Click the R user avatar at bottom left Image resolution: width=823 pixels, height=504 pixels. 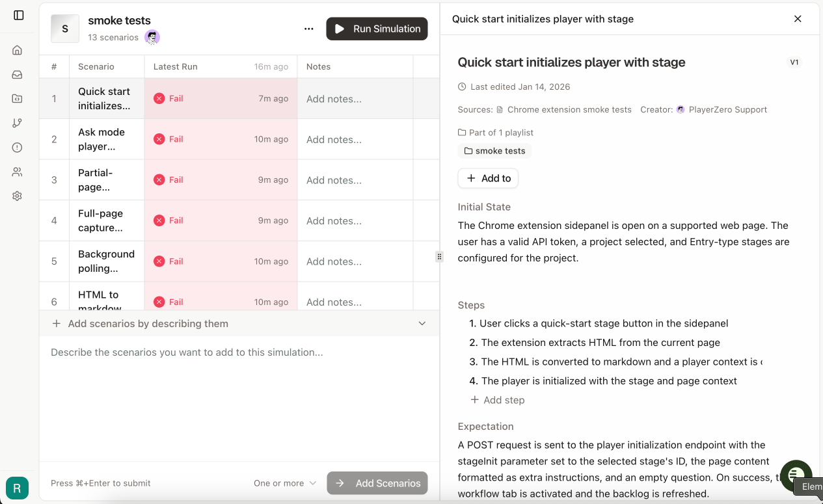click(18, 488)
